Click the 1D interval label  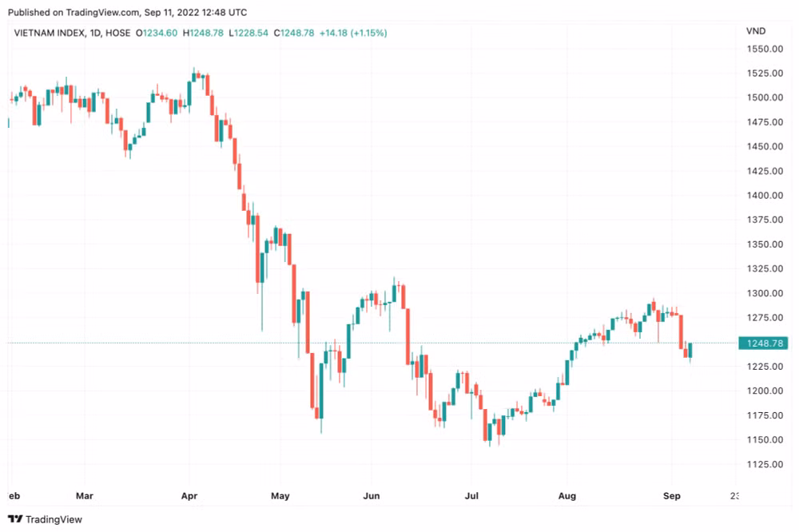(95, 33)
